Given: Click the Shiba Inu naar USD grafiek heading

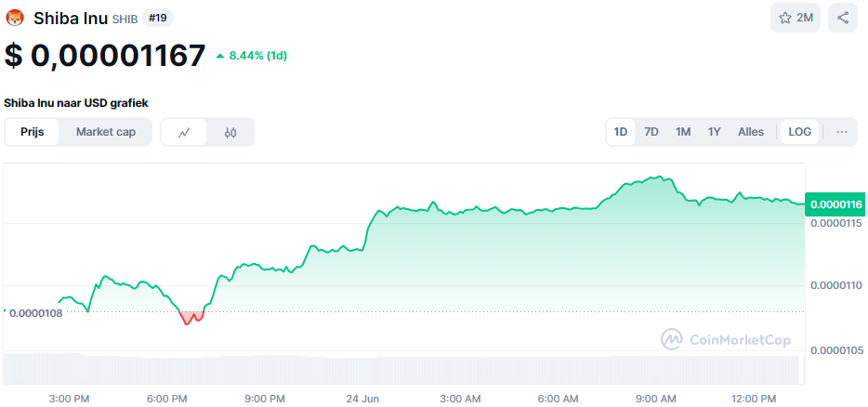Looking at the screenshot, I should tap(76, 103).
